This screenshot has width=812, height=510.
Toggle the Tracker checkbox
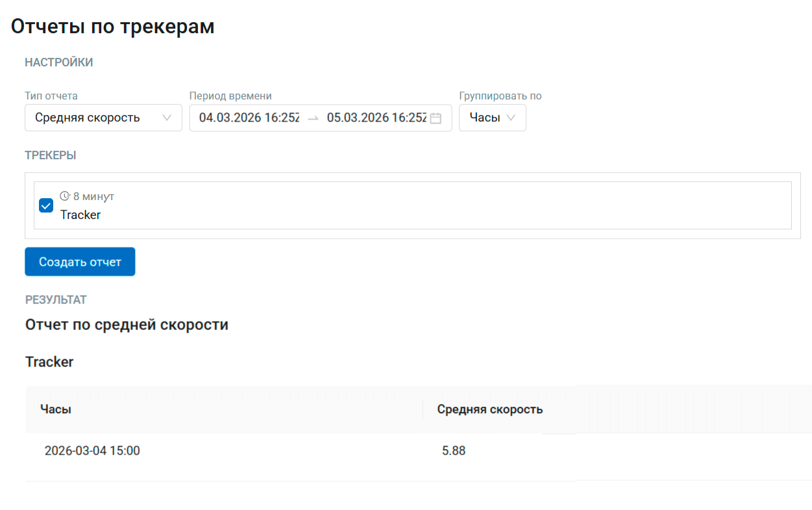(x=46, y=206)
